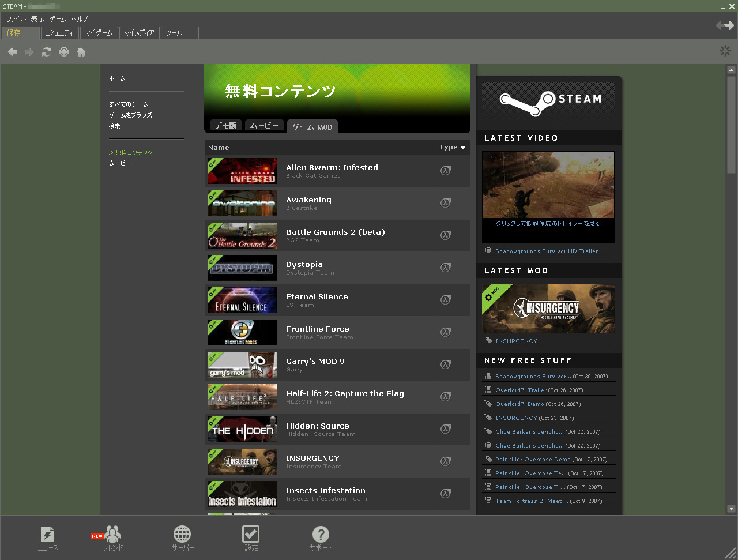
Task: Switch to the コミュニティ tab
Action: (60, 33)
